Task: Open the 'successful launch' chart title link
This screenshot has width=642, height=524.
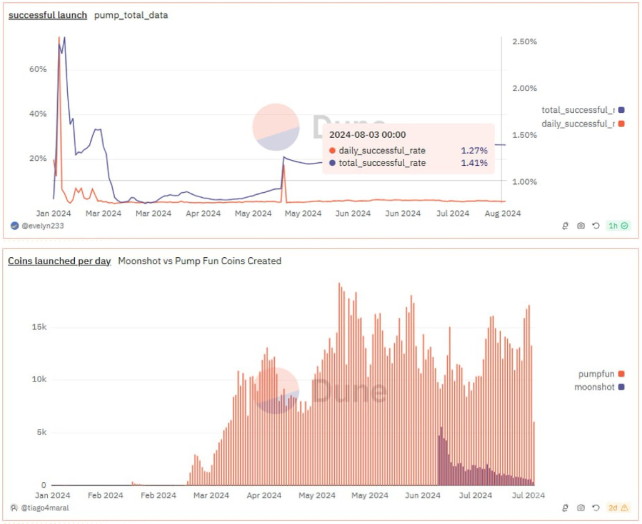Action: tap(47, 17)
